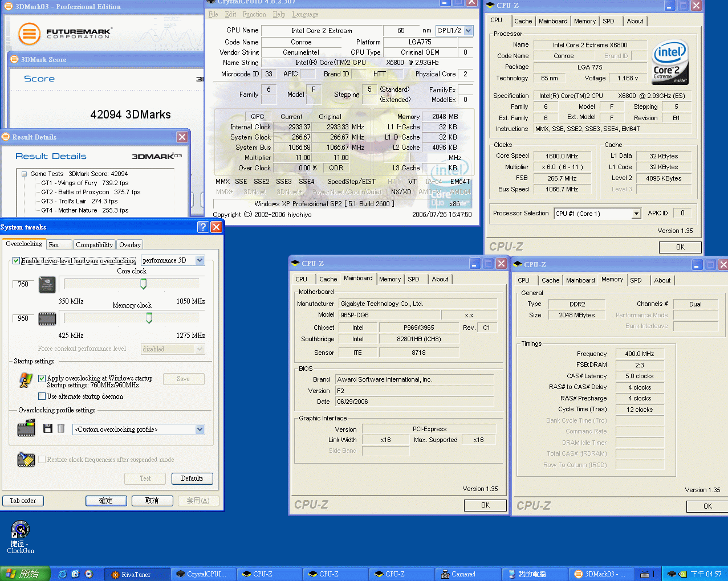Click OK in the Mainboard CPU-Z window
The image size is (728, 581).
pyautogui.click(x=485, y=505)
